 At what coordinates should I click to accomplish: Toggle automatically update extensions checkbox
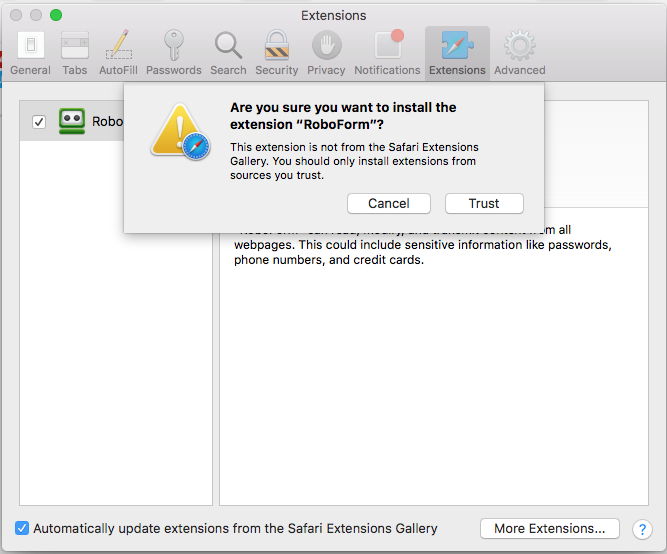click(22, 528)
